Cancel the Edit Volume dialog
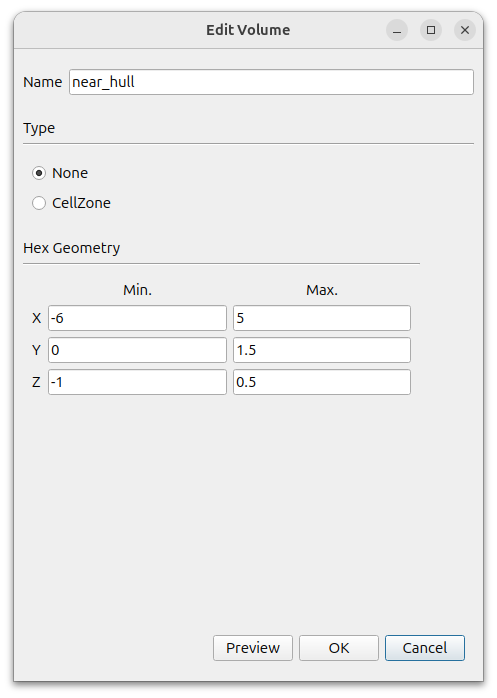 425,648
